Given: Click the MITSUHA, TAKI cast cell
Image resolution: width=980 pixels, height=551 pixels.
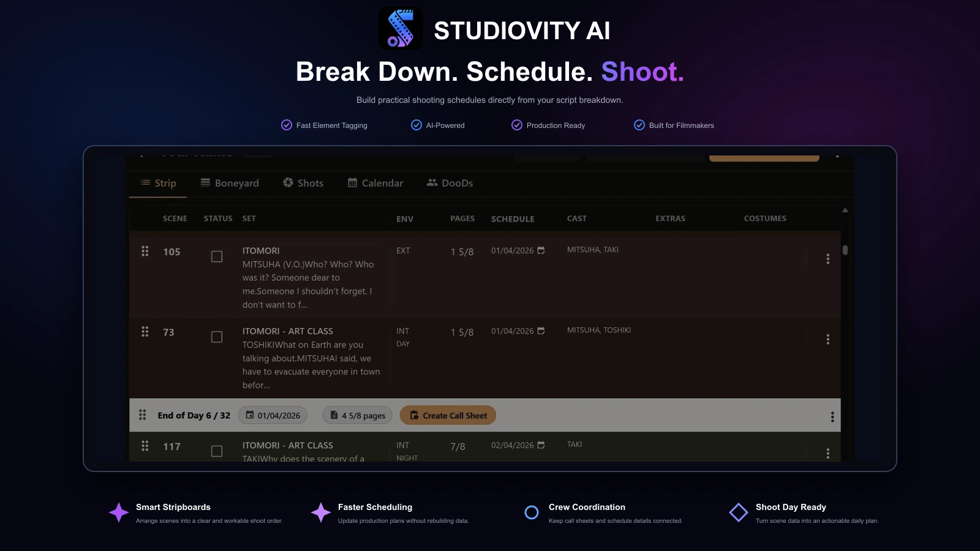Looking at the screenshot, I should pyautogui.click(x=593, y=250).
